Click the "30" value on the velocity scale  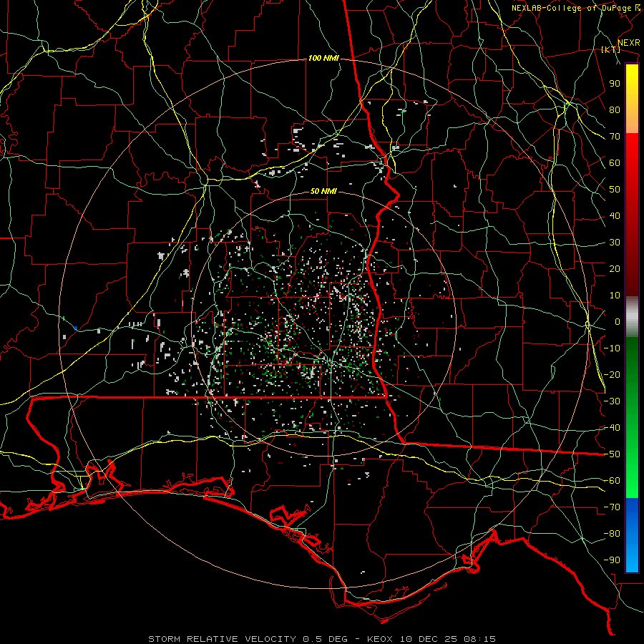615,243
